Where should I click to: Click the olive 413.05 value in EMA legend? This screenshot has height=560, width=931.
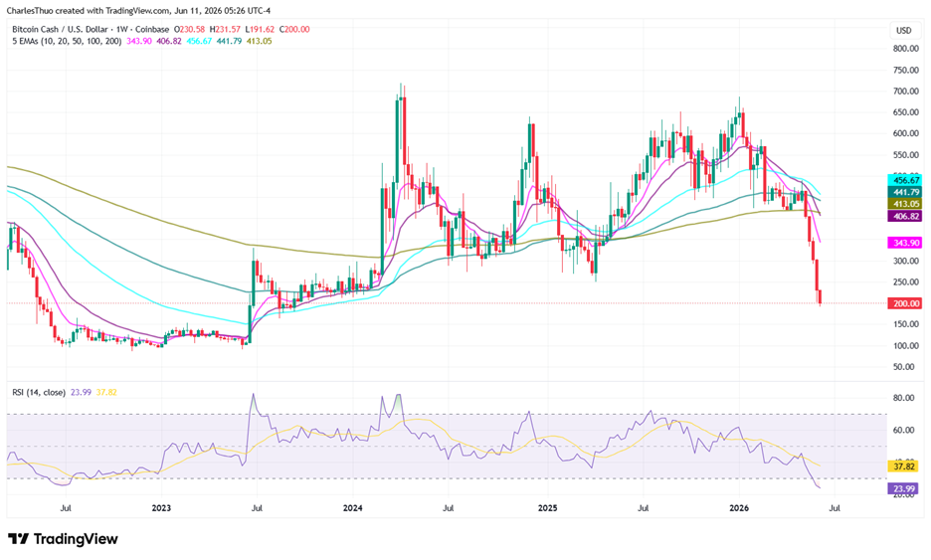pyautogui.click(x=259, y=41)
